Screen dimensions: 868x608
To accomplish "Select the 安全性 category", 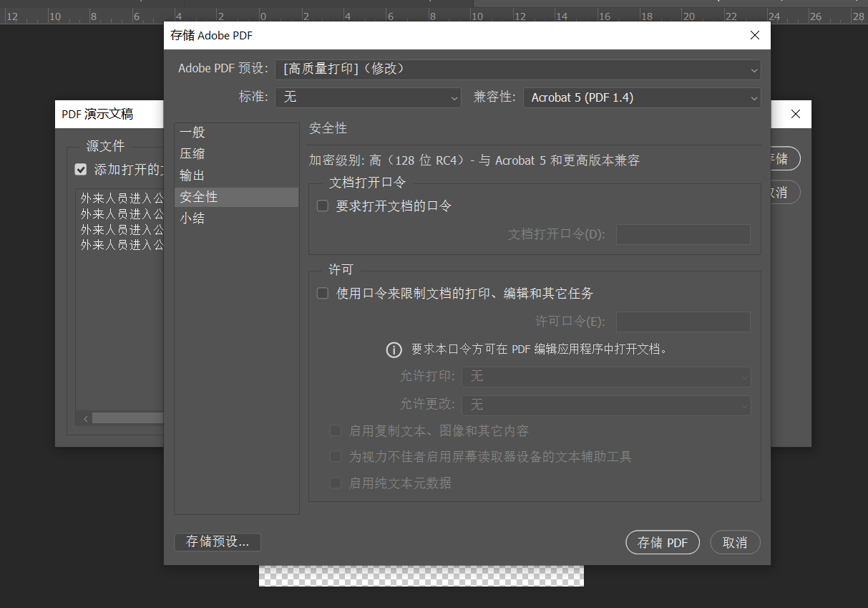I will point(236,197).
